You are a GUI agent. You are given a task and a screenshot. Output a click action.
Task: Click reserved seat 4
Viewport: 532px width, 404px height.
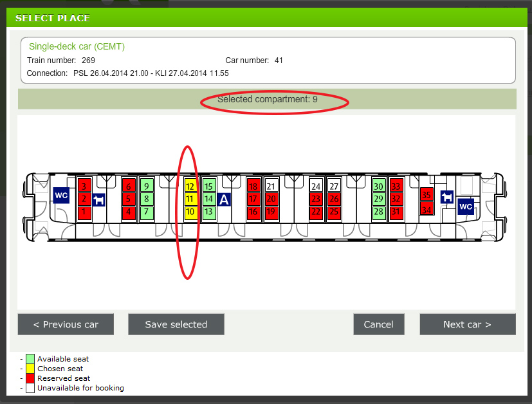[x=129, y=212]
